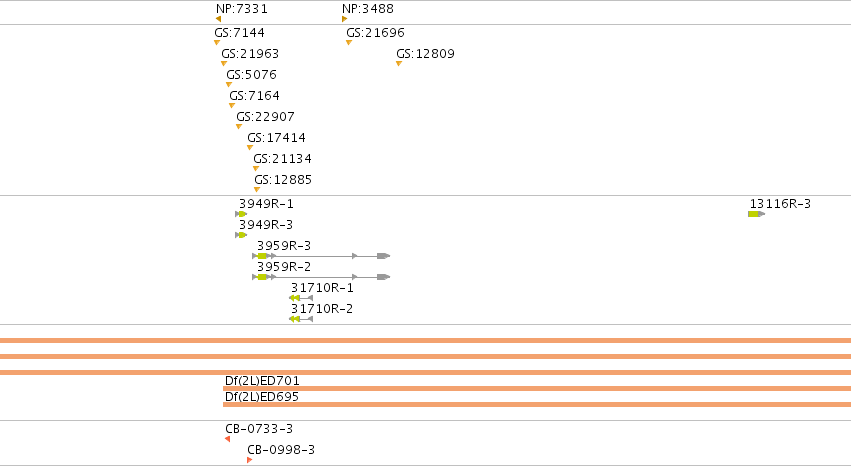Click the CB-0998-3 text label

(x=281, y=450)
